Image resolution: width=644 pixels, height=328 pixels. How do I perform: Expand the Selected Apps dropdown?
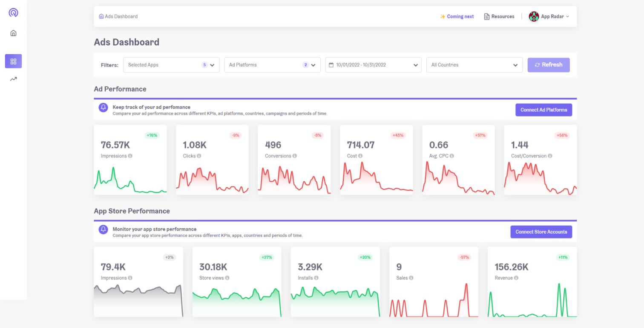click(171, 65)
